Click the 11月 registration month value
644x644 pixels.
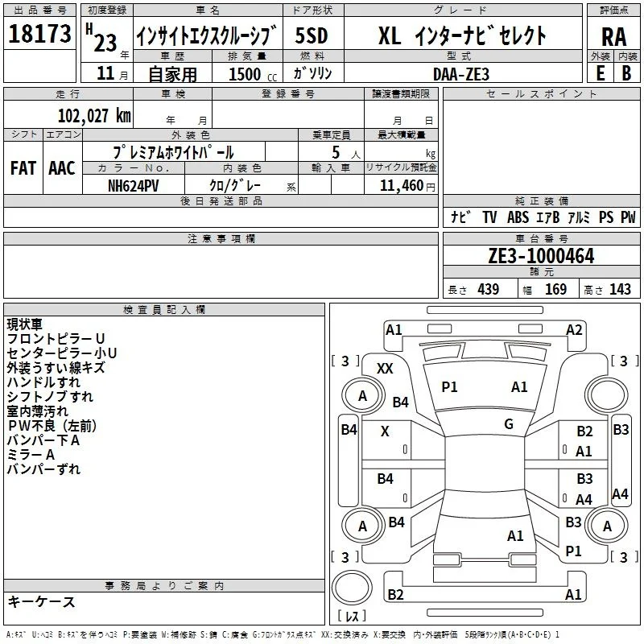112,73
